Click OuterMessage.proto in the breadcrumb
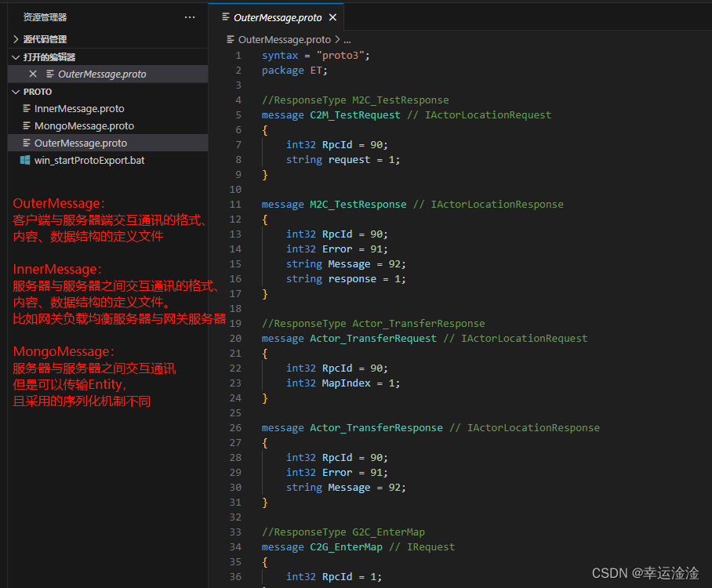Viewport: 712px width, 588px height. pyautogui.click(x=285, y=40)
